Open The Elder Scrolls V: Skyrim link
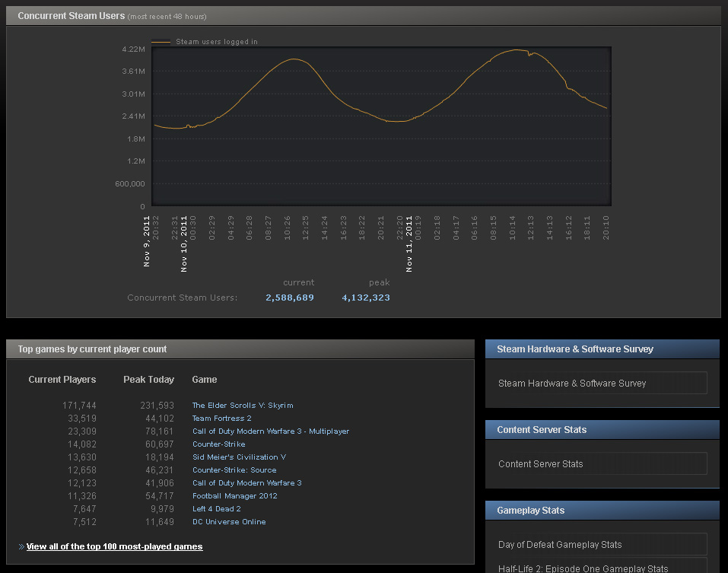Viewport: 728px width, 573px height. pyautogui.click(x=243, y=406)
